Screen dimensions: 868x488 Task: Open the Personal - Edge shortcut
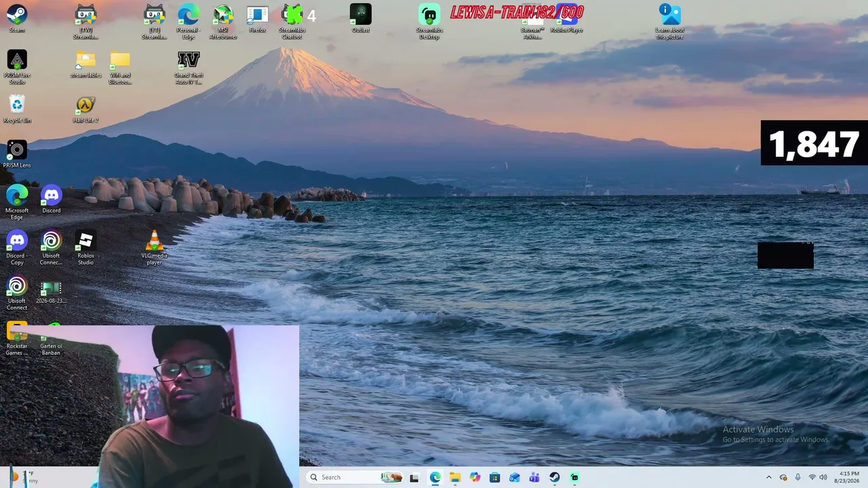pyautogui.click(x=189, y=22)
